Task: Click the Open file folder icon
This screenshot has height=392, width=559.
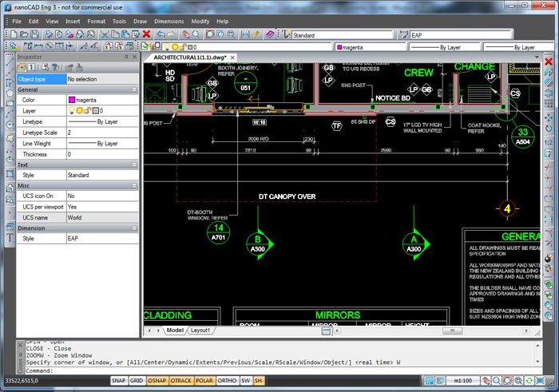Action: tap(22, 34)
